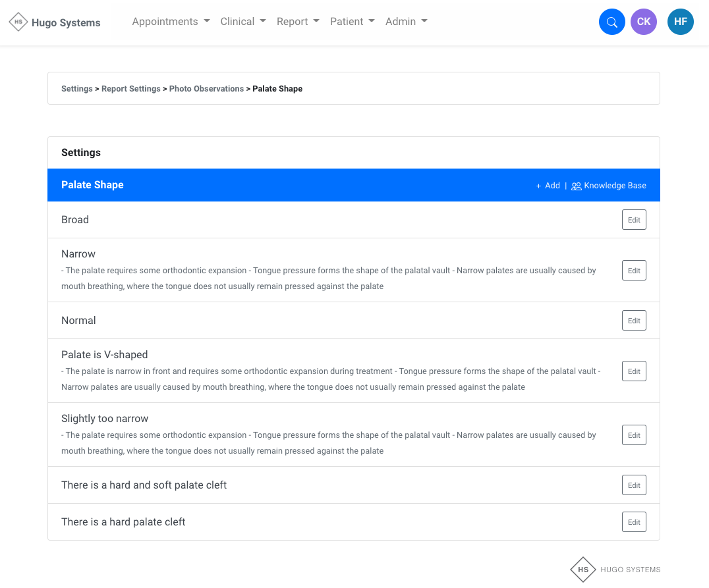Viewport: 709px width, 588px height.
Task: Click the Knowledge Base people icon
Action: click(576, 186)
